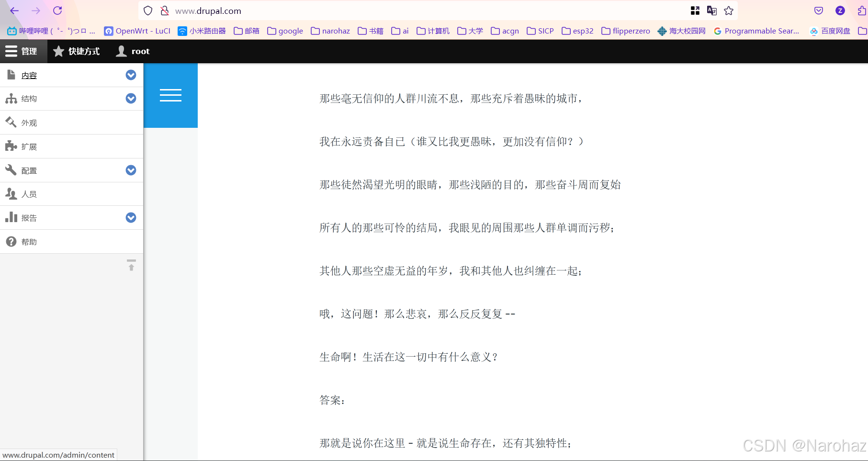Open the root user account link

click(x=133, y=51)
